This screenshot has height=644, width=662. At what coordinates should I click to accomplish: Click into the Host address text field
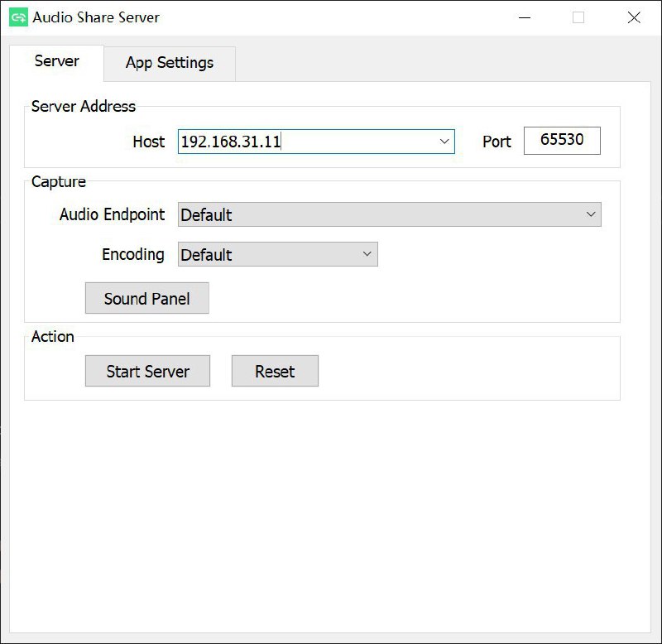306,142
